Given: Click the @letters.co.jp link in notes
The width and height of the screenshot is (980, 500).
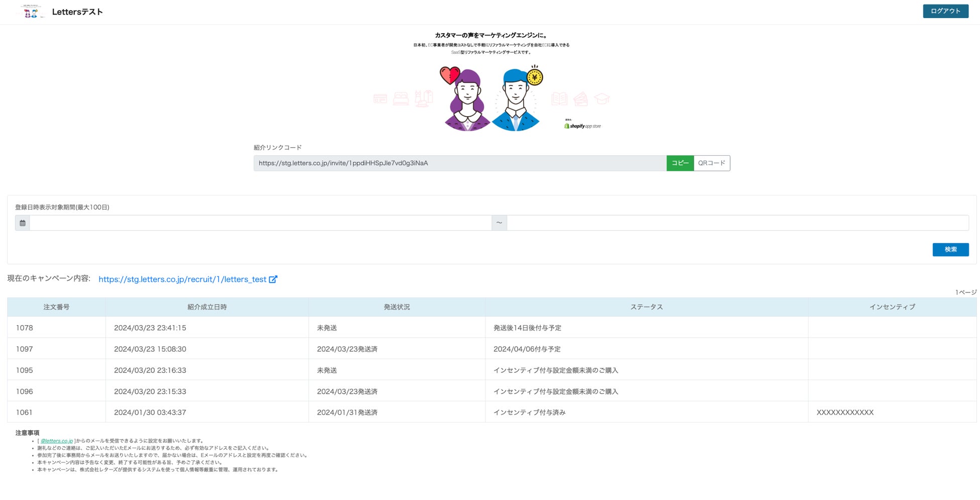Looking at the screenshot, I should click(57, 441).
